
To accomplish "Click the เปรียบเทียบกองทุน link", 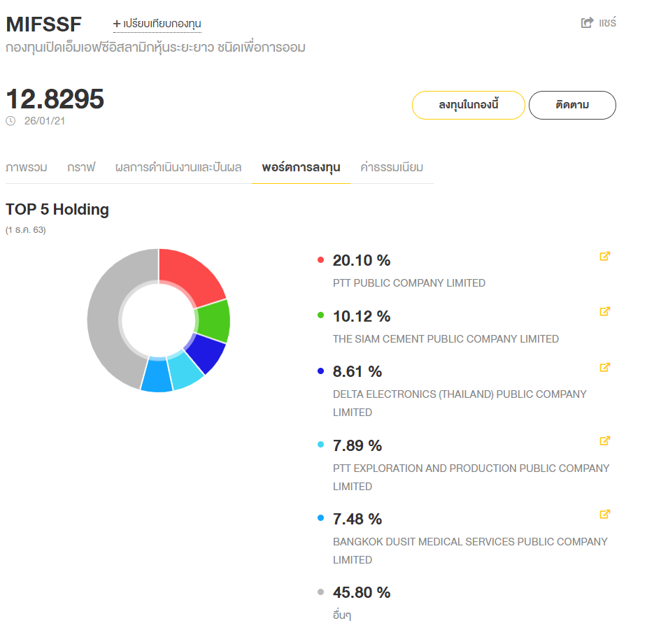I will coord(162,24).
